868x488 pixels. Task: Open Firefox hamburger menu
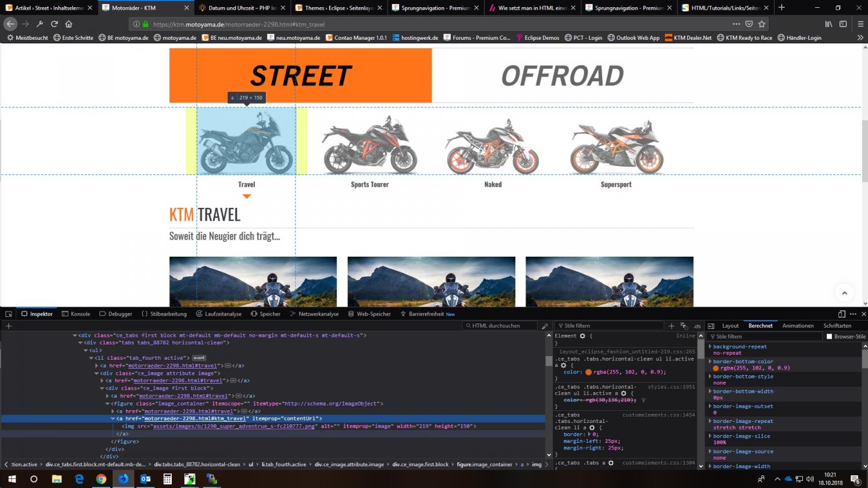[858, 24]
